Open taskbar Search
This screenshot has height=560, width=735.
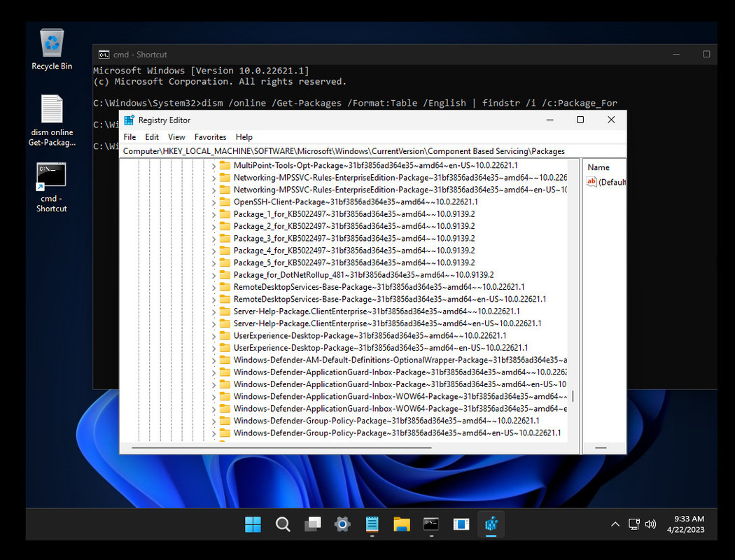(x=283, y=524)
